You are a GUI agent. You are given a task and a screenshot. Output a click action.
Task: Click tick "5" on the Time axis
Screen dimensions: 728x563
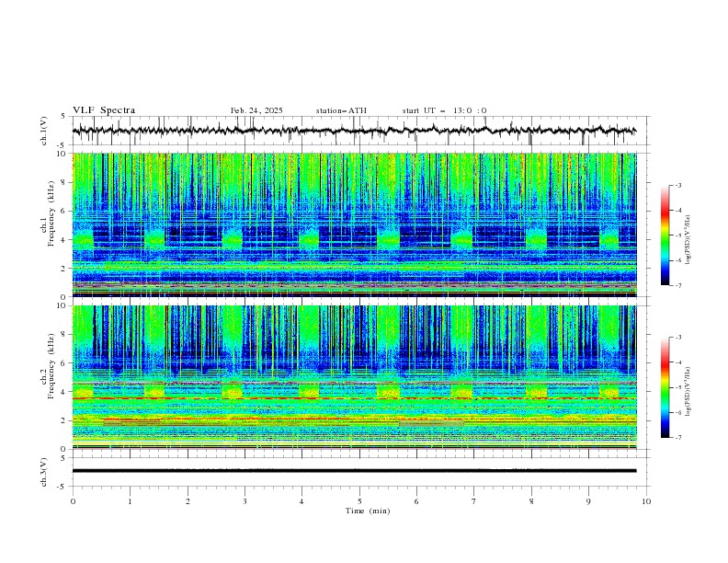(359, 501)
